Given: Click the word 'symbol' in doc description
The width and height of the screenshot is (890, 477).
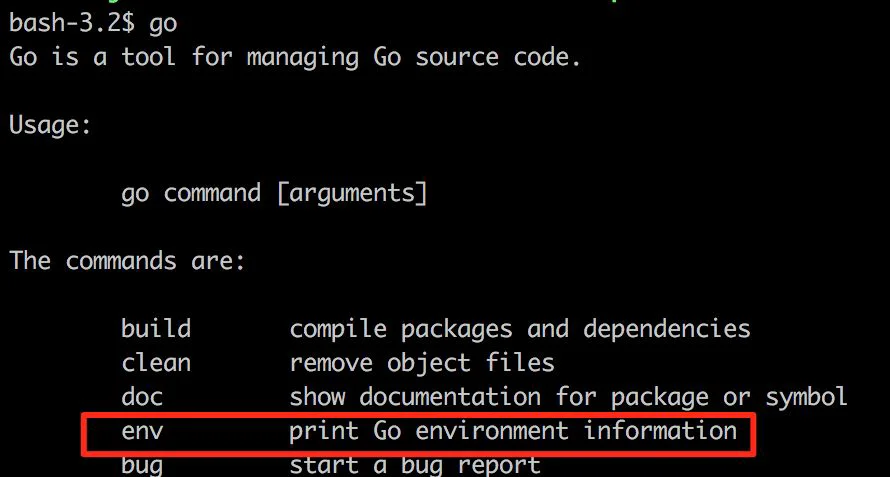Looking at the screenshot, I should [807, 398].
